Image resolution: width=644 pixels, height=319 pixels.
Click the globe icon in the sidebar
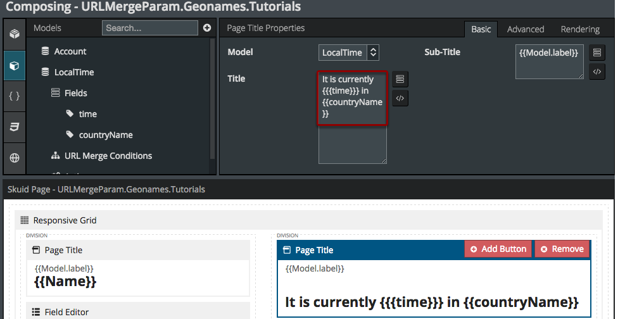click(14, 157)
